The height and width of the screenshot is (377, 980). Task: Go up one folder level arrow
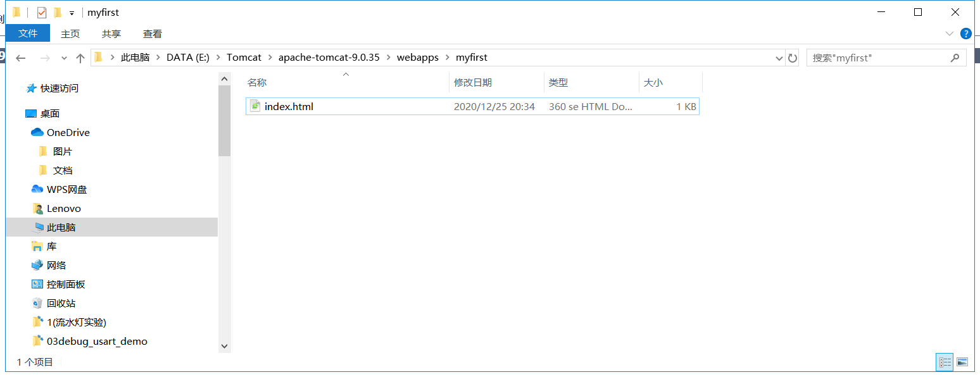pyautogui.click(x=80, y=58)
